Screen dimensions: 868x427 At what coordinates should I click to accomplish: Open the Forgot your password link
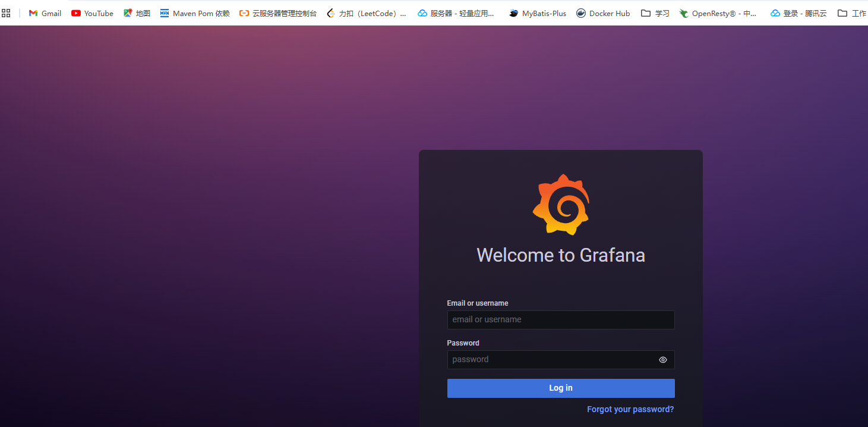point(630,409)
